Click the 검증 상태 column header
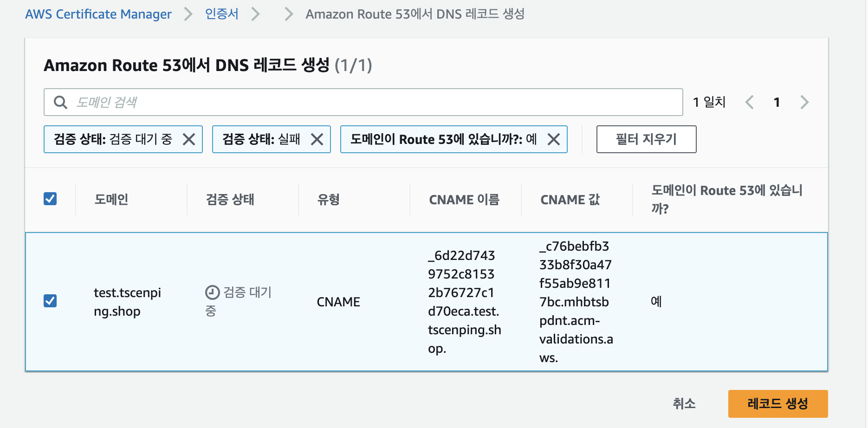 tap(230, 200)
